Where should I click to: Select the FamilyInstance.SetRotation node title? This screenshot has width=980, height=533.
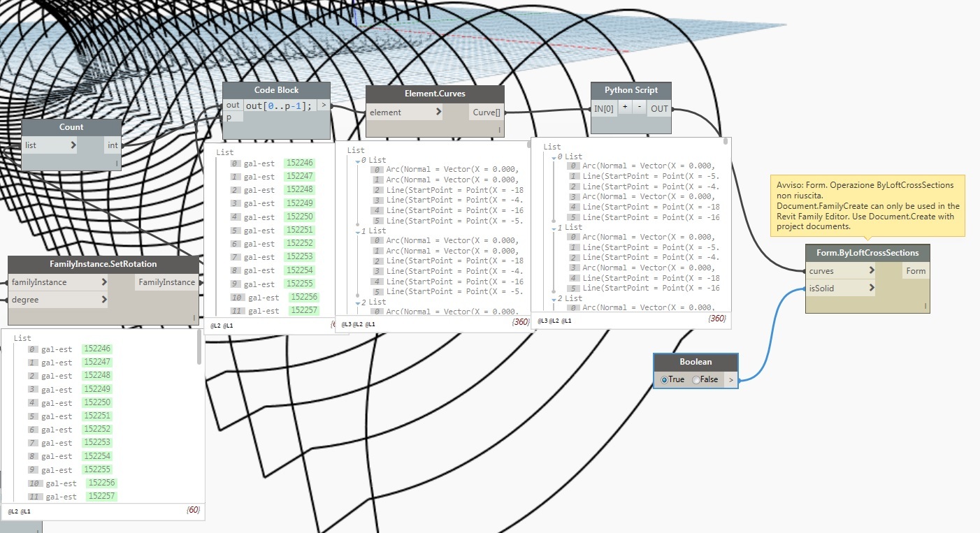pos(103,264)
